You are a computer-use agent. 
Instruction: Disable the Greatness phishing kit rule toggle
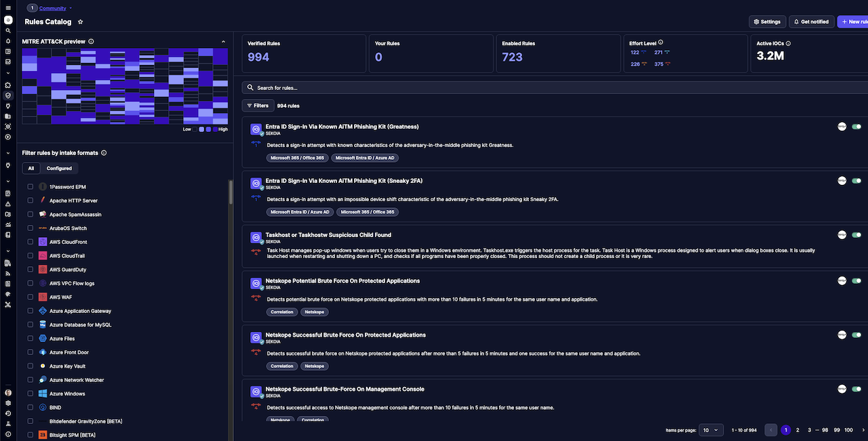coord(856,127)
